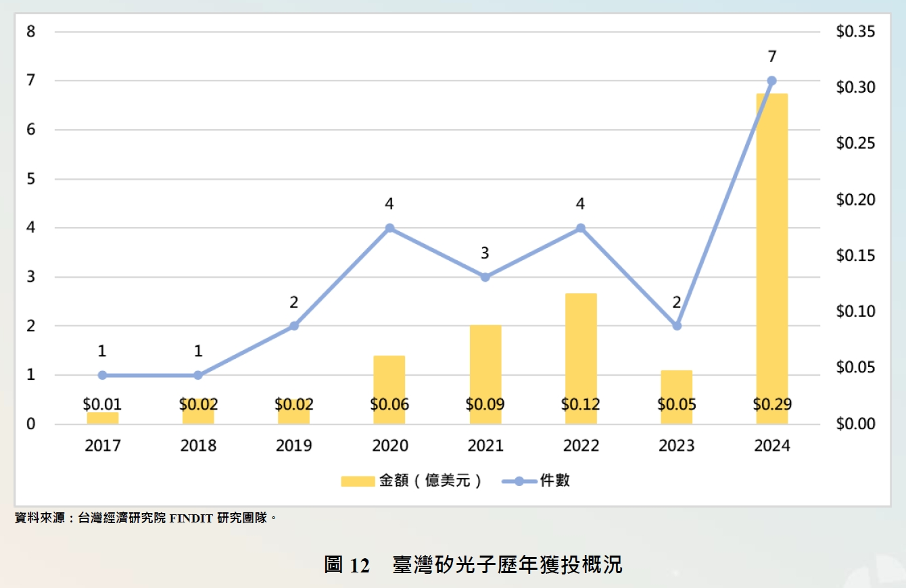Click the $0.29 data label

point(771,405)
